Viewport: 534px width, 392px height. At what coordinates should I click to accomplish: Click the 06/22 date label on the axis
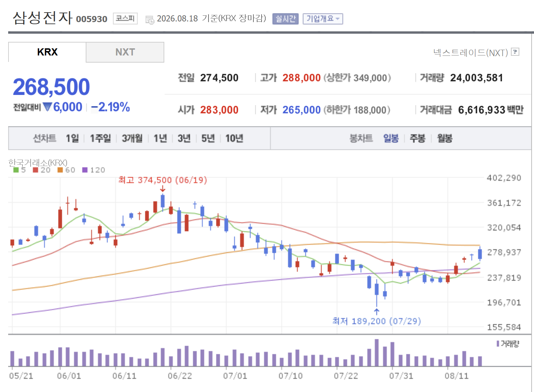(x=180, y=376)
